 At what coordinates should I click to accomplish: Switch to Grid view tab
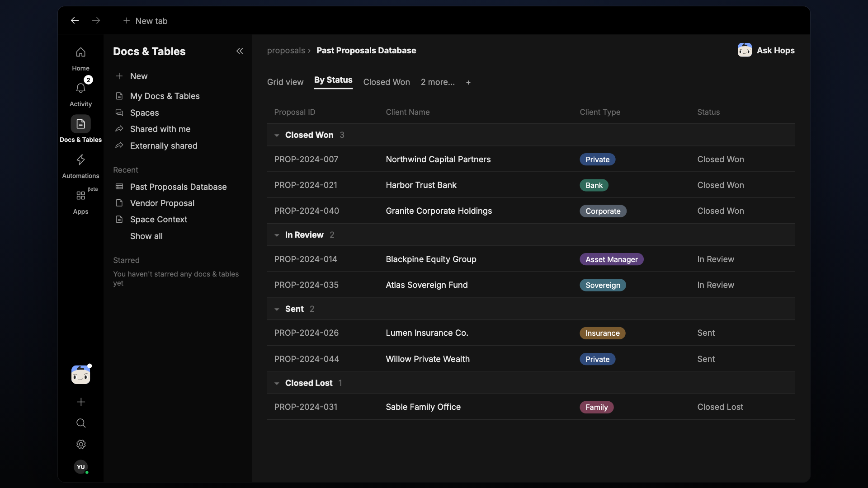[x=285, y=82]
